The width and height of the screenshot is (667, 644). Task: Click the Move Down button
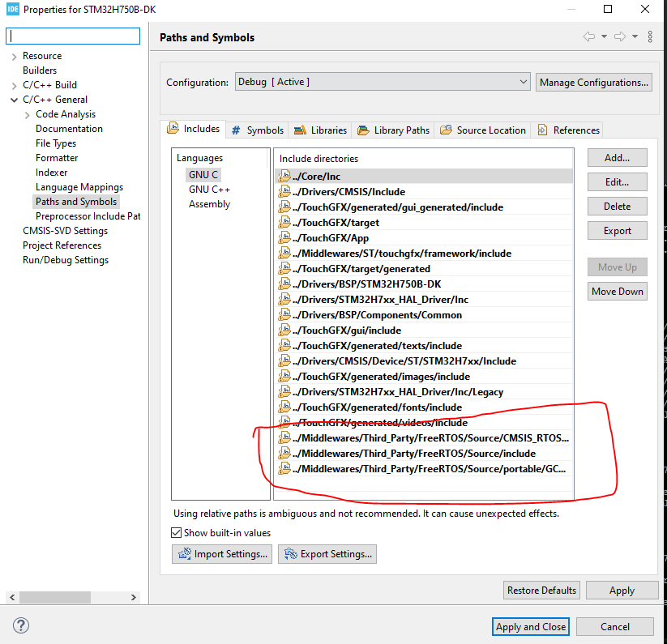point(618,291)
